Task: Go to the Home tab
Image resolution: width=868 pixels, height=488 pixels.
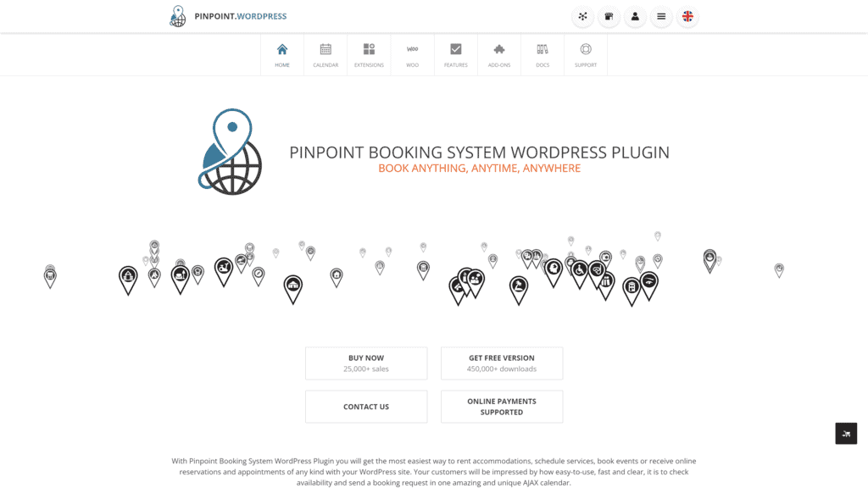Action: click(282, 55)
